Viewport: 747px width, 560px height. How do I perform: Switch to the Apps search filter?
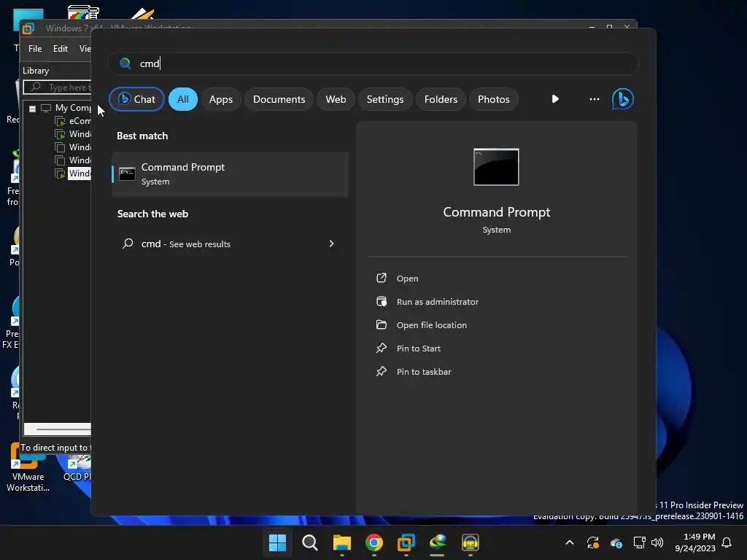click(220, 99)
